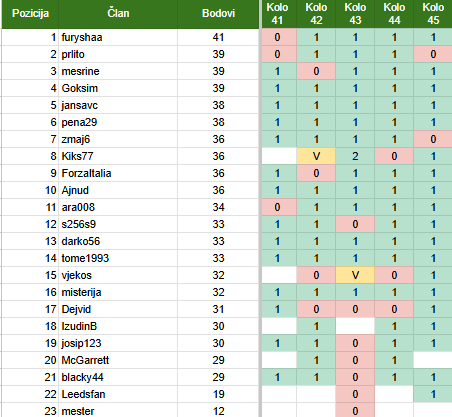Select the McGarrett name cell
The height and width of the screenshot is (417, 452).
tap(118, 360)
